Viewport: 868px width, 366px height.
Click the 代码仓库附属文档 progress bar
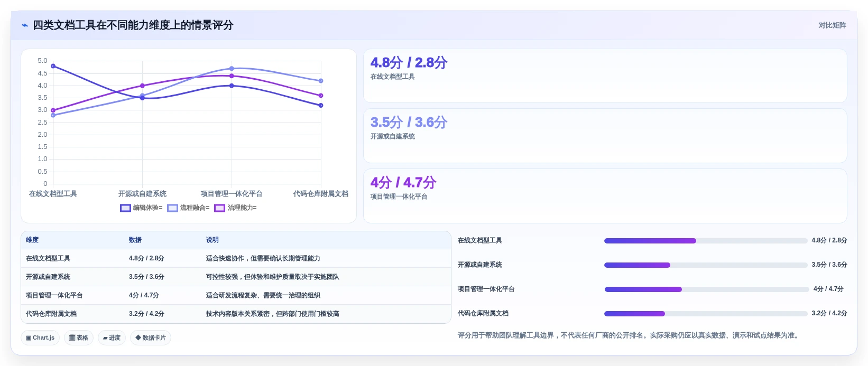tap(706, 314)
